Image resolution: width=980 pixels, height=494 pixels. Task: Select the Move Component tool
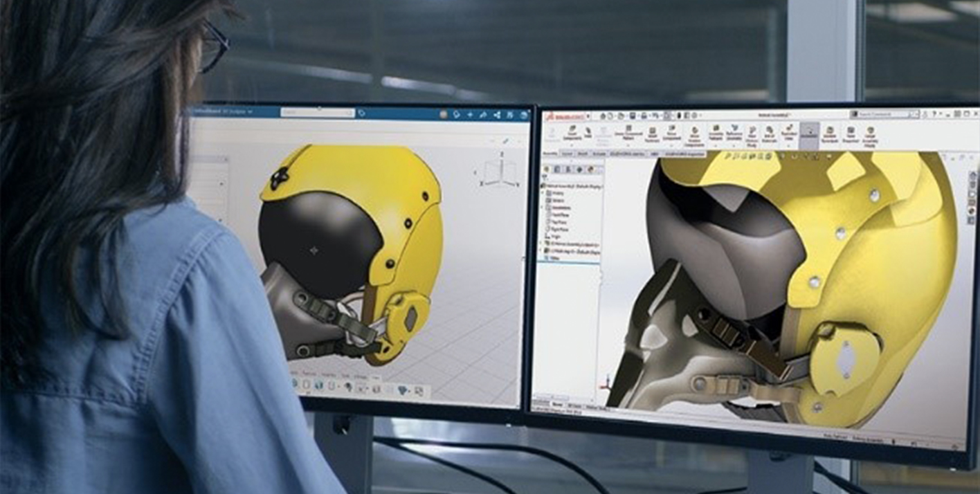click(671, 133)
